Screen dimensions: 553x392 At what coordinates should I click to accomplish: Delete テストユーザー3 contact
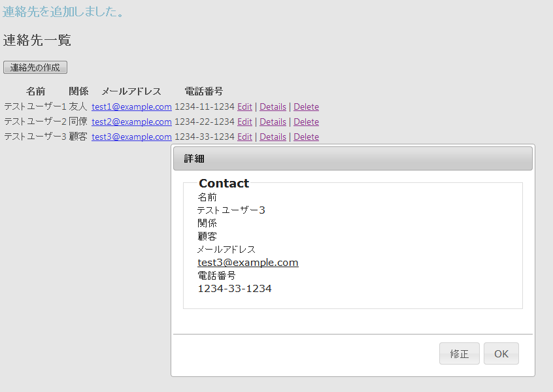click(x=306, y=137)
